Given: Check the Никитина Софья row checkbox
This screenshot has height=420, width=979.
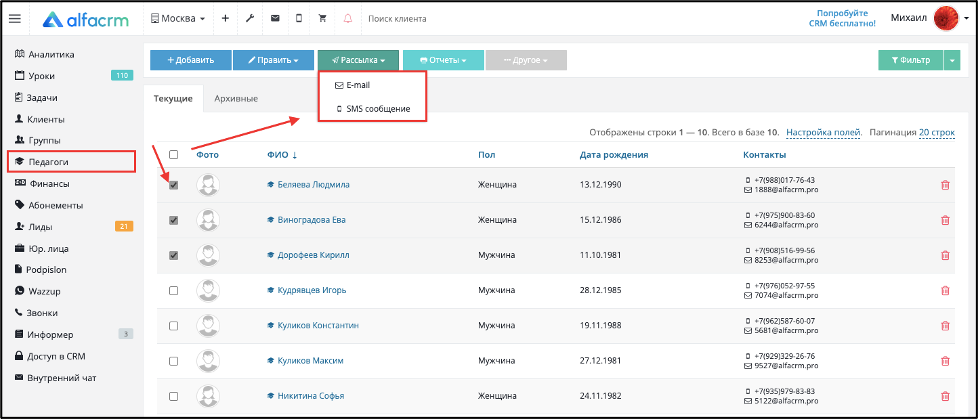Looking at the screenshot, I should (x=174, y=396).
